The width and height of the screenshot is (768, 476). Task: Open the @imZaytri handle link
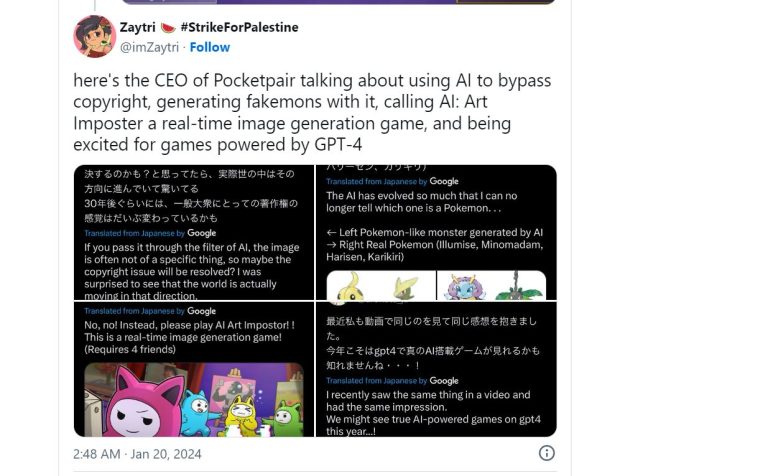150,47
